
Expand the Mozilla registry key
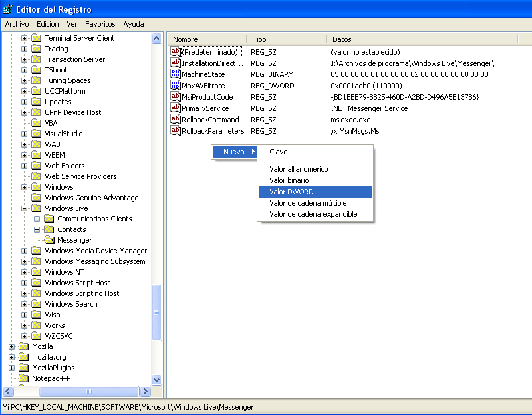click(x=11, y=346)
